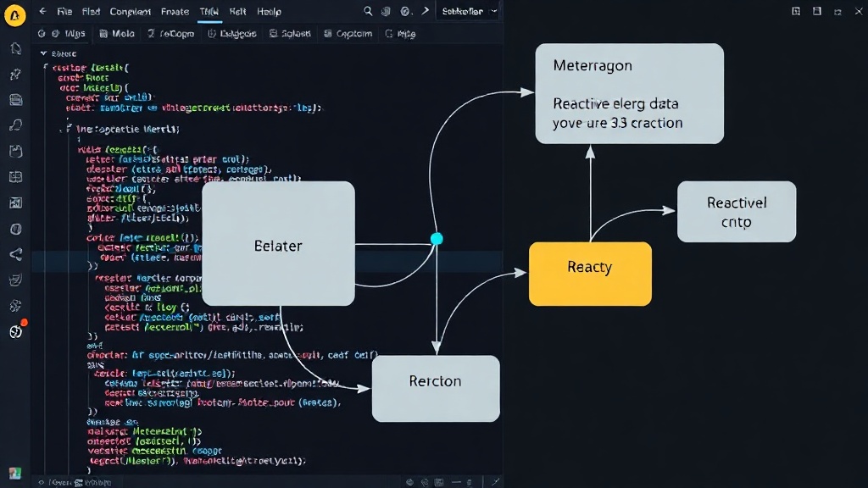Image resolution: width=868 pixels, height=488 pixels.
Task: Open the Sstkefler dropdown
Action: click(469, 11)
